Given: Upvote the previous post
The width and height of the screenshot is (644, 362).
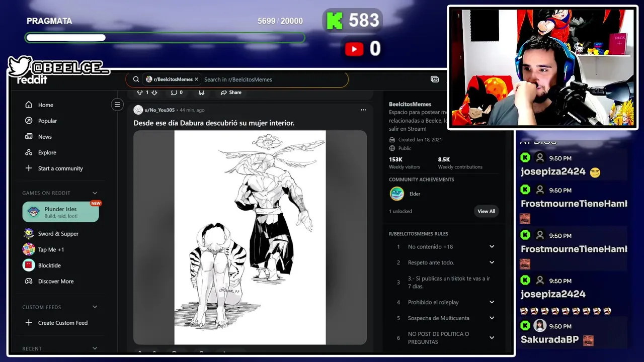Looking at the screenshot, I should (x=140, y=93).
